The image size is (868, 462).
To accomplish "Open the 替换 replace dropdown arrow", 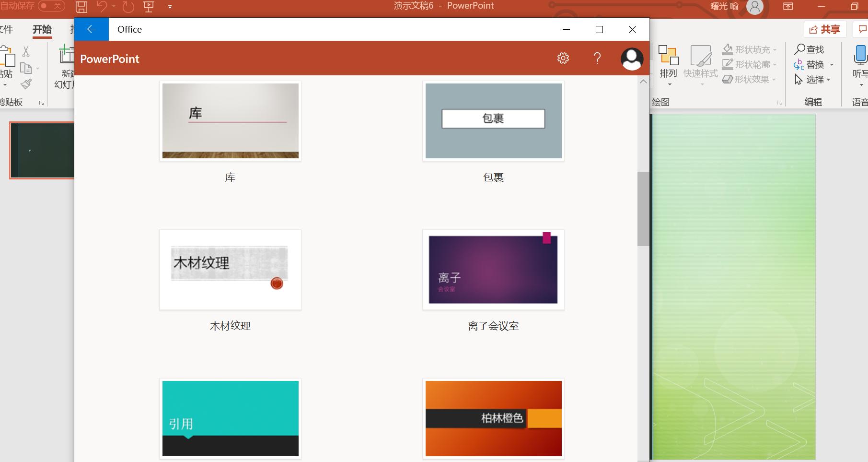I will click(832, 65).
